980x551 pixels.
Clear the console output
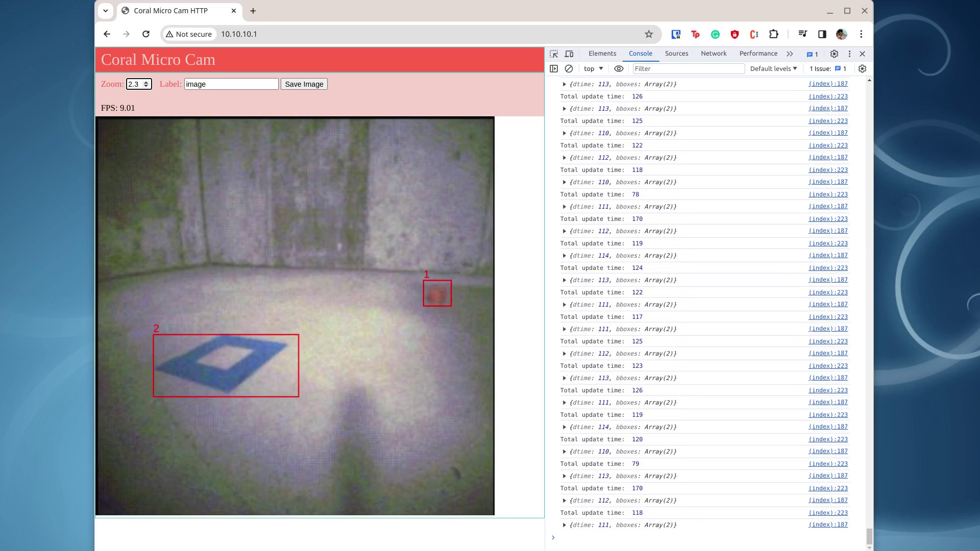click(569, 68)
